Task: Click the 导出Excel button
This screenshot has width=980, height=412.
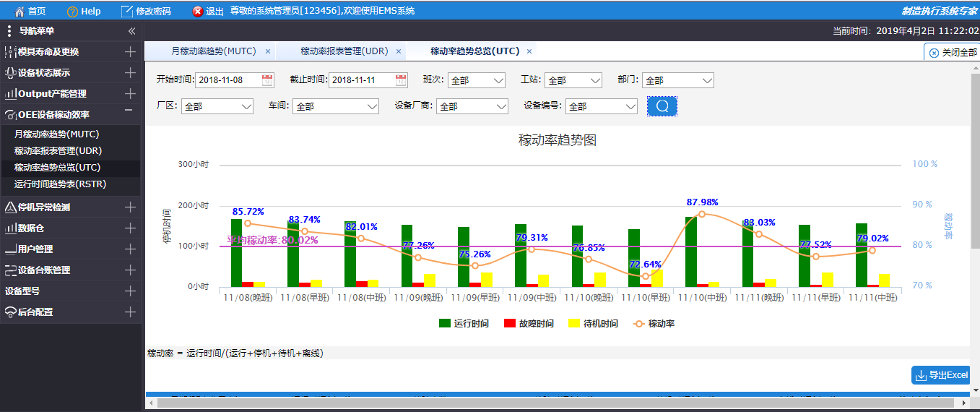Action: click(940, 375)
